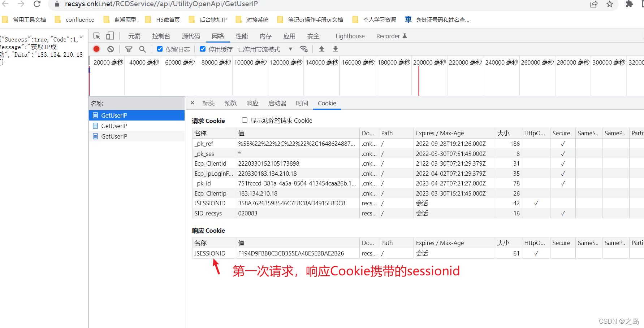Open the 标头 request detail tab
644x328 pixels.
coord(208,103)
